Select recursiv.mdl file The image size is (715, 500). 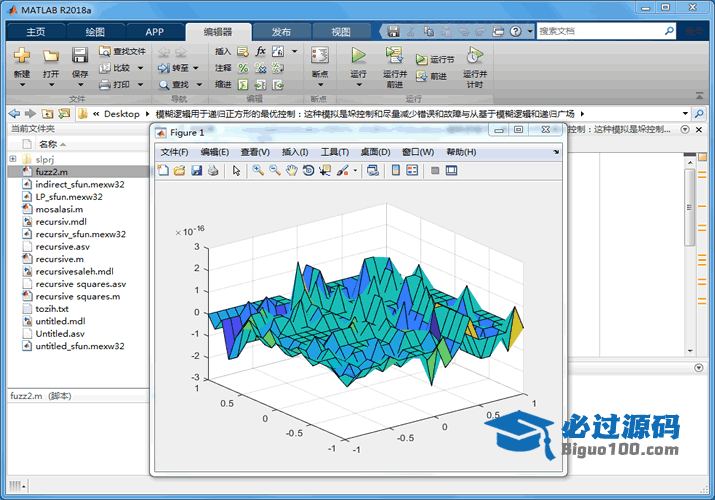point(61,222)
